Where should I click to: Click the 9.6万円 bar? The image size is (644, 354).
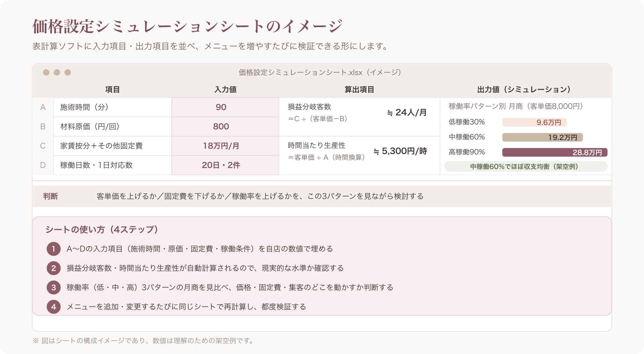coord(535,122)
